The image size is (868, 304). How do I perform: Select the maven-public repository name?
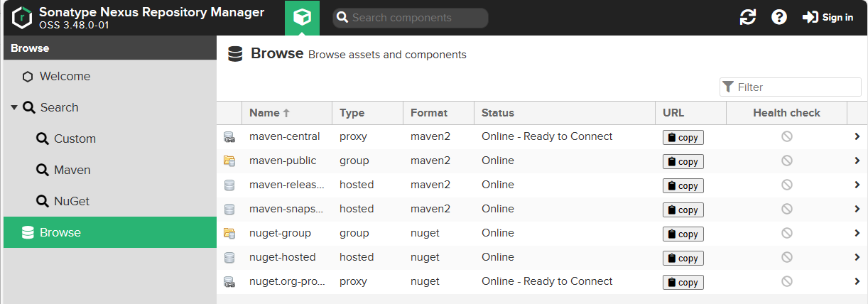[283, 161]
